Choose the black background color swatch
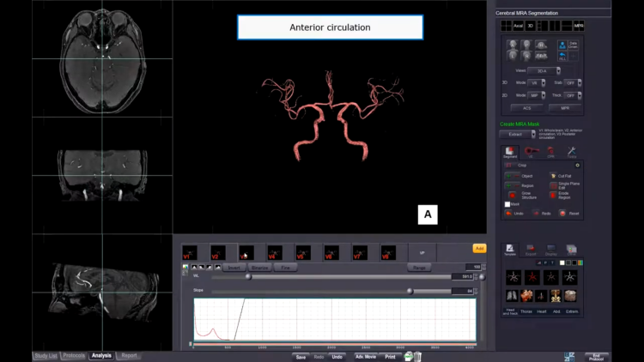The image size is (644, 362). (x=574, y=262)
